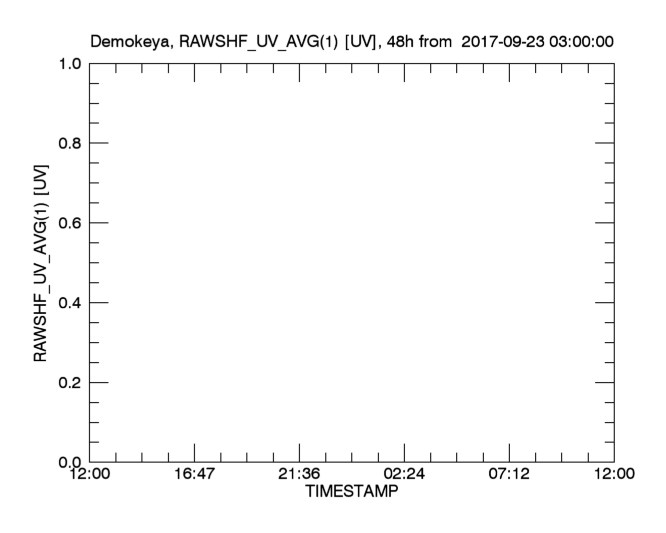Viewport: 666px width, 533px height.
Task: Click the x-axis tick label 02:24
Action: 405,476
